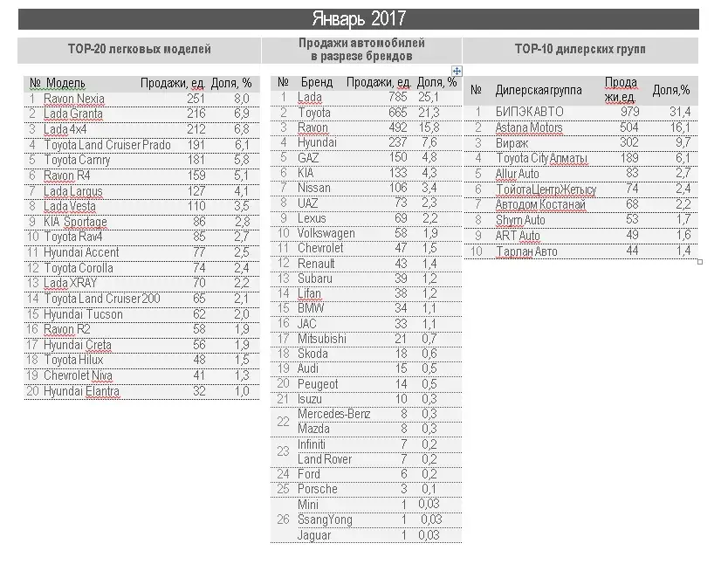Click the Дилерская группа column header

coord(538,90)
